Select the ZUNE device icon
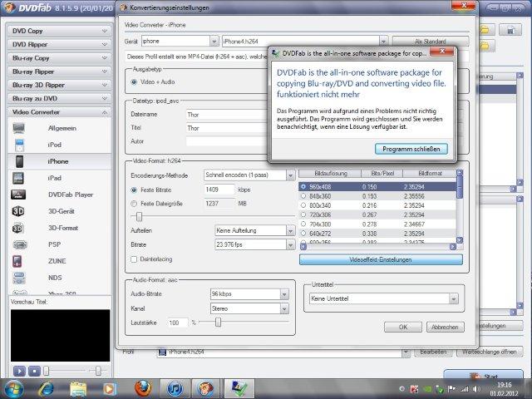The width and height of the screenshot is (532, 399). [x=18, y=261]
